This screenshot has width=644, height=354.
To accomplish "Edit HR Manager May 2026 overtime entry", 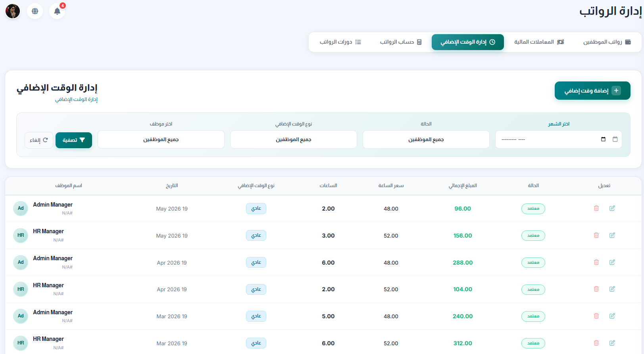I will tap(612, 235).
